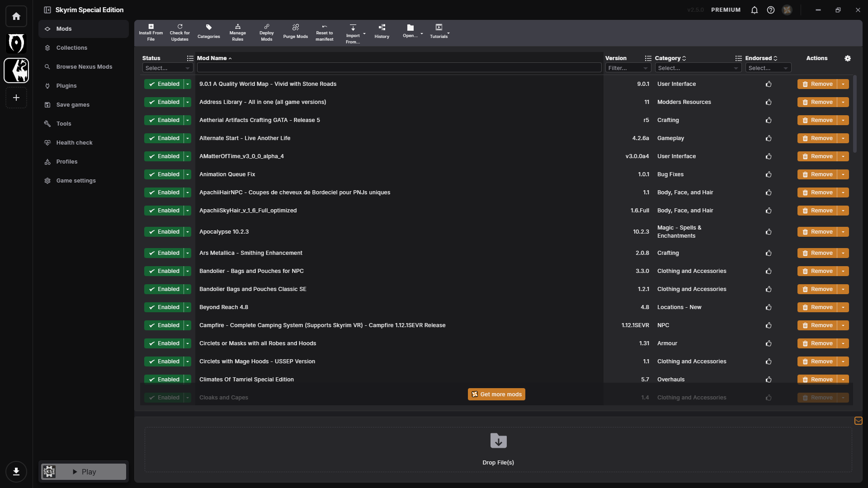The width and height of the screenshot is (868, 488).
Task: Disable Bandolier Bags and Pouches Classic SE
Action: 164,289
